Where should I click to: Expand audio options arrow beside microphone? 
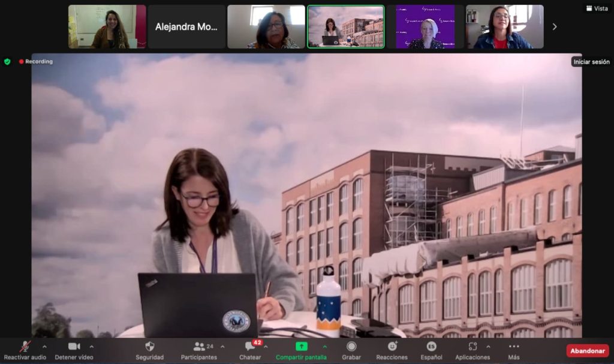coord(44,347)
